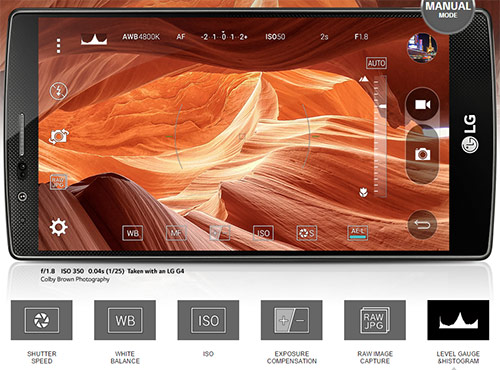Click the f/1.8 ISO 350 caption text
Viewport: 500px width, 370px height.
pos(112,271)
